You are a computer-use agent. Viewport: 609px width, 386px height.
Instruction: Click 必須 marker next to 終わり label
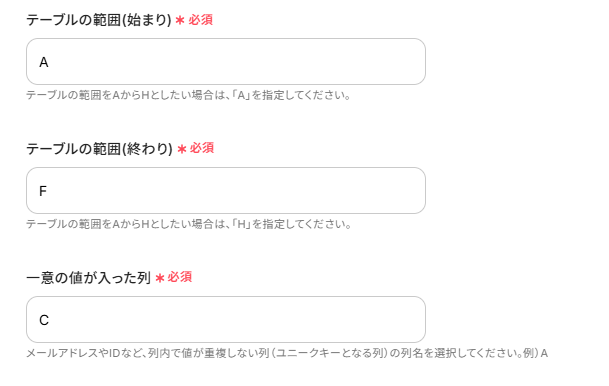click(202, 148)
